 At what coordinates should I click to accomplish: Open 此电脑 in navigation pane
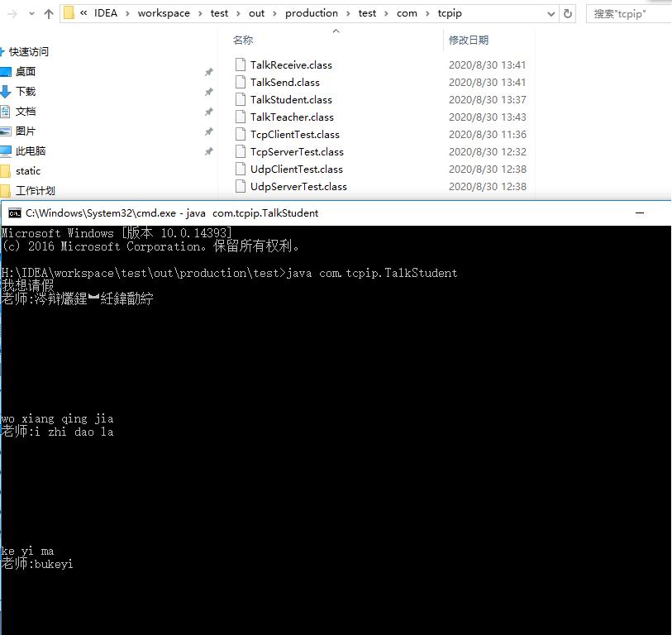point(31,151)
